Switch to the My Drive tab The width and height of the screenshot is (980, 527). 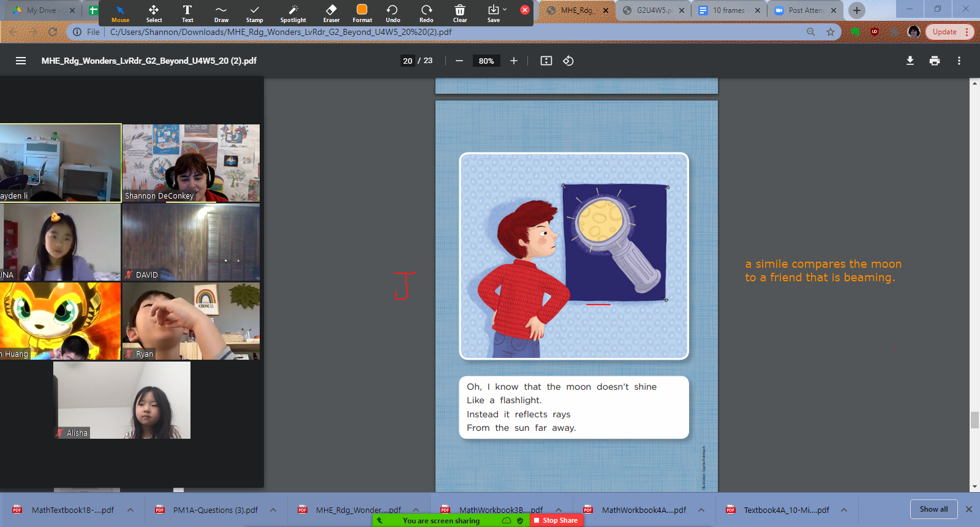(42, 10)
